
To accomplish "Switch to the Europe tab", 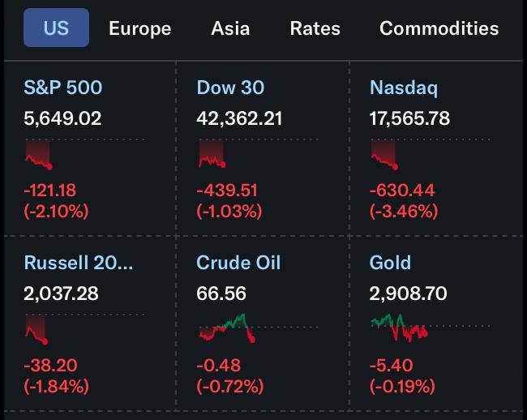I will coord(139,28).
